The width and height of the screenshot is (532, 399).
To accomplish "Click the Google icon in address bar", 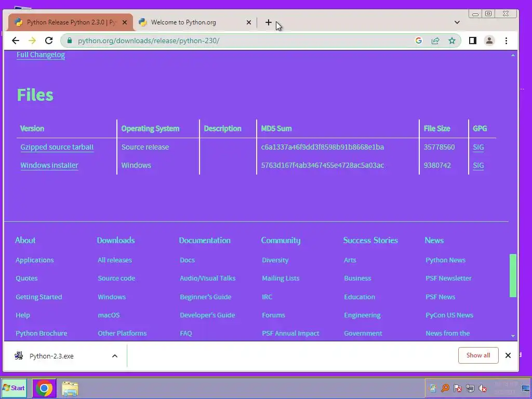I will point(418,41).
